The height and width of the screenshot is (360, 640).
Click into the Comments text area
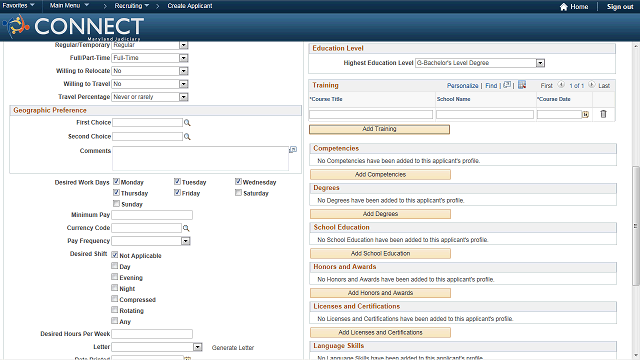coord(200,158)
